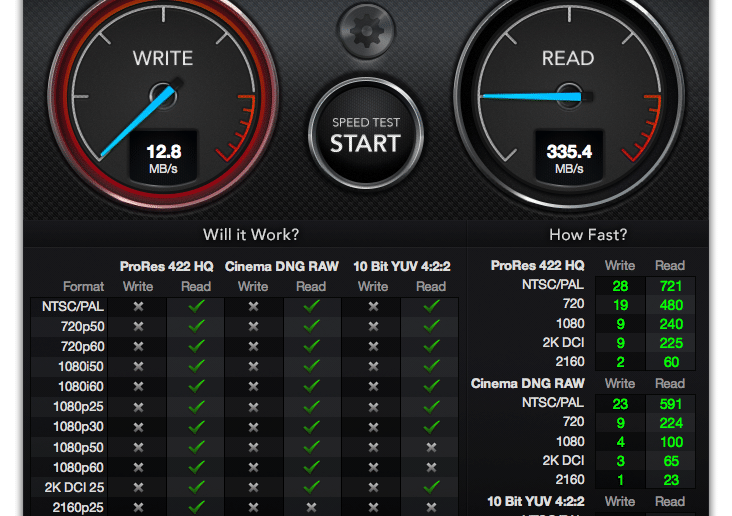Click the 'How Fast?' panel header
Image resolution: width=732 pixels, height=516 pixels.
click(x=588, y=234)
